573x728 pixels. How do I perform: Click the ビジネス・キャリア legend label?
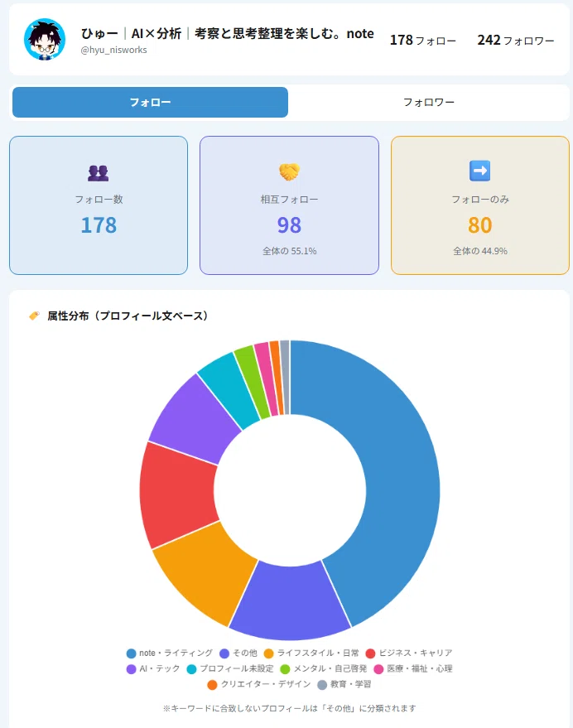tap(416, 653)
